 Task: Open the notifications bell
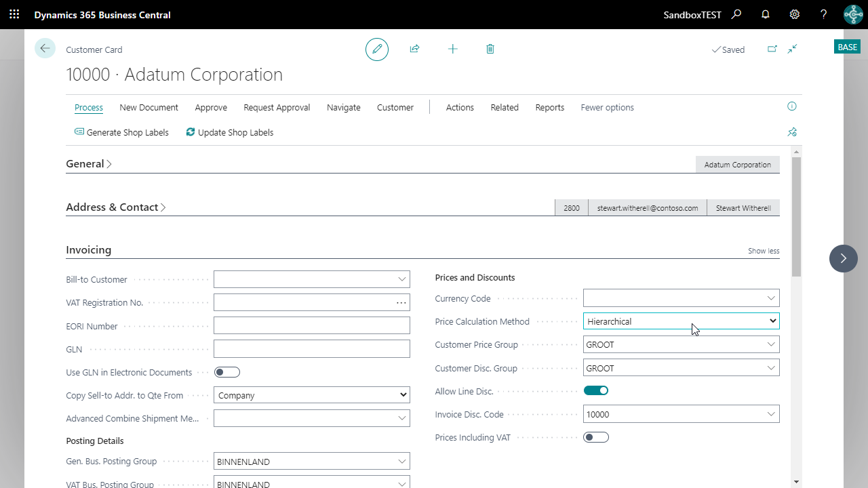766,14
